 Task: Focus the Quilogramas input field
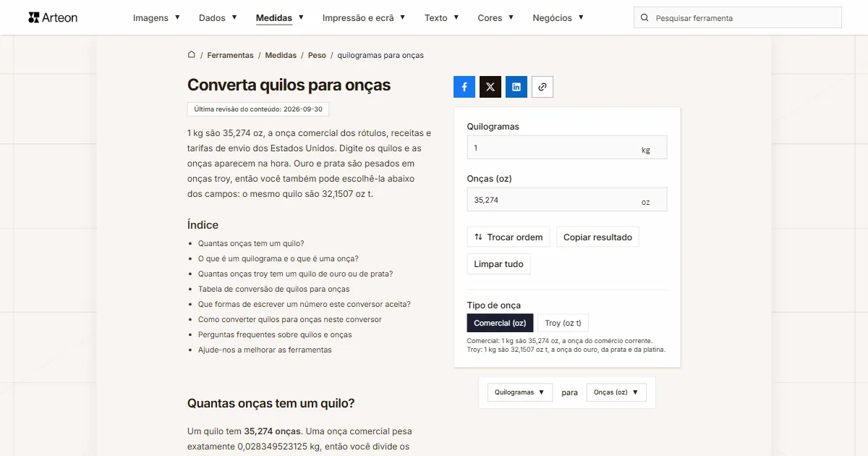(567, 148)
